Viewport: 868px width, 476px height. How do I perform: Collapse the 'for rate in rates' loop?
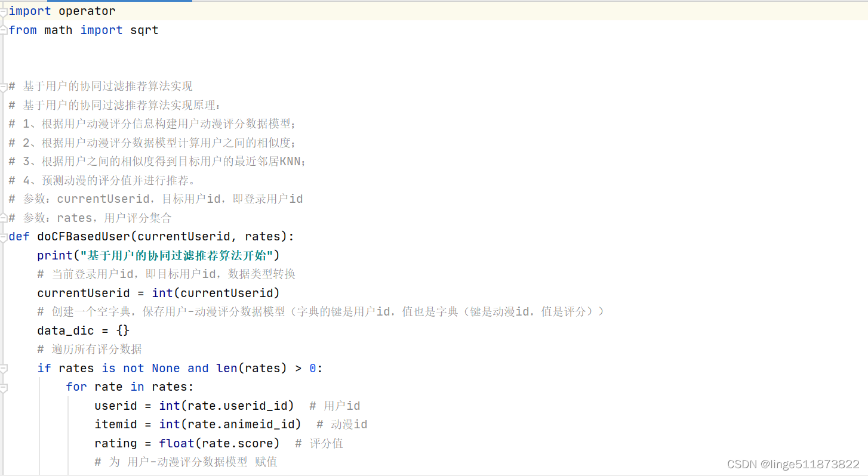pos(4,388)
